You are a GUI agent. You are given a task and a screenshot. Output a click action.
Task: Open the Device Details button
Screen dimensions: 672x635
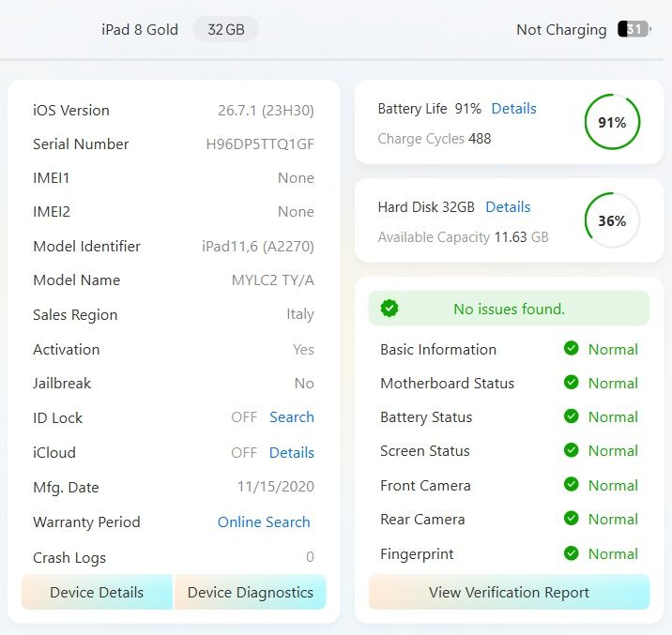click(97, 592)
